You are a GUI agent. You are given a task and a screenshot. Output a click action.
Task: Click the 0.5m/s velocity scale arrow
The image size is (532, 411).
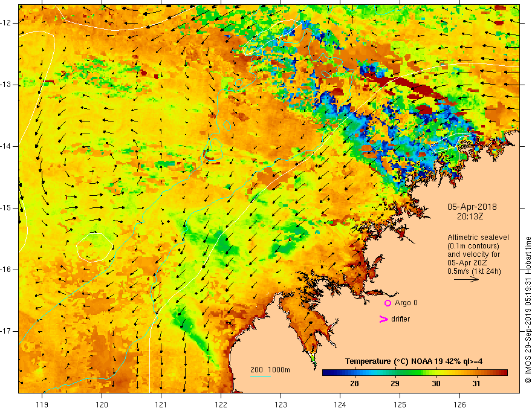tap(466, 279)
